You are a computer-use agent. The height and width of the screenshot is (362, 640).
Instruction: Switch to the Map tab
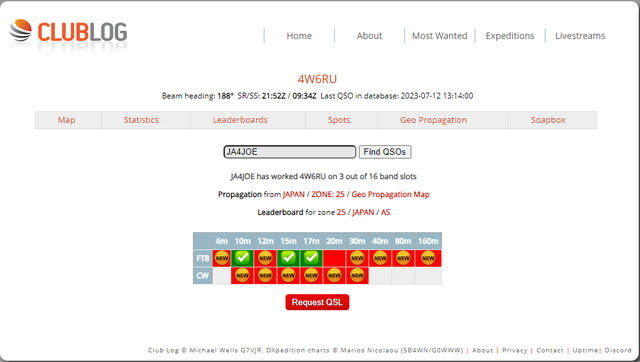pyautogui.click(x=67, y=120)
